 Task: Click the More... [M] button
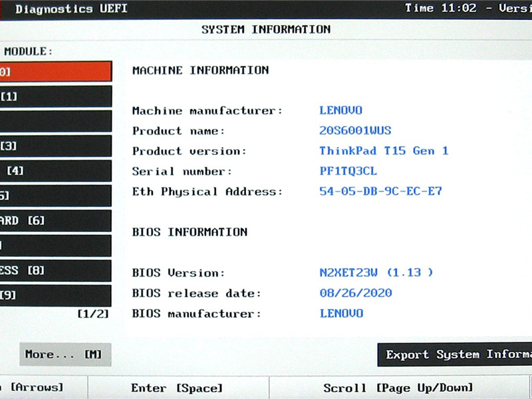[65, 354]
